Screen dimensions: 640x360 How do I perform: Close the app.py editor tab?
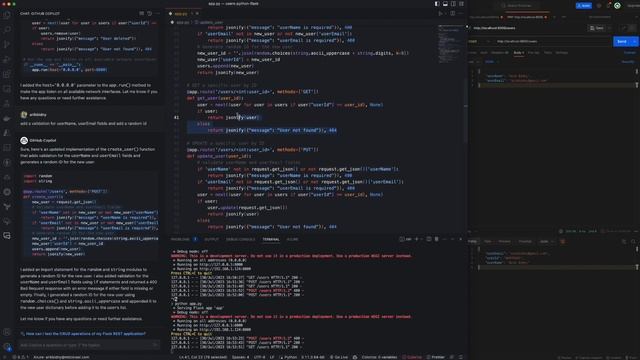coord(197,13)
